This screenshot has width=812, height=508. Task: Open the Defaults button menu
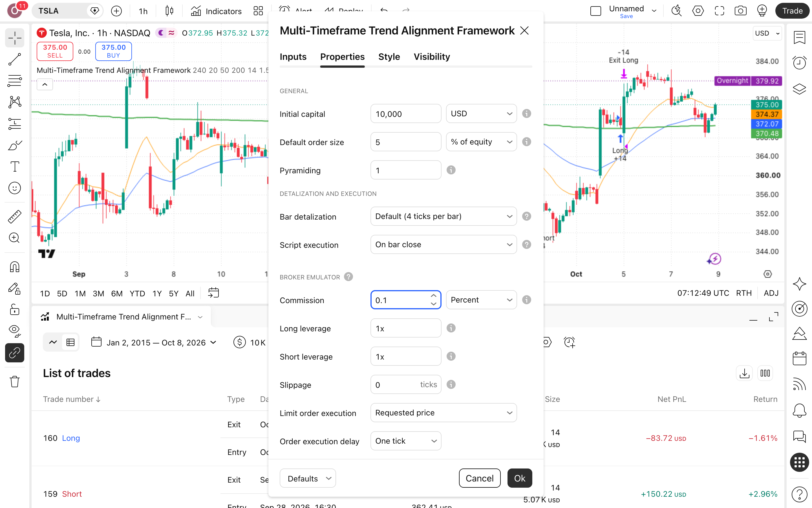click(308, 478)
